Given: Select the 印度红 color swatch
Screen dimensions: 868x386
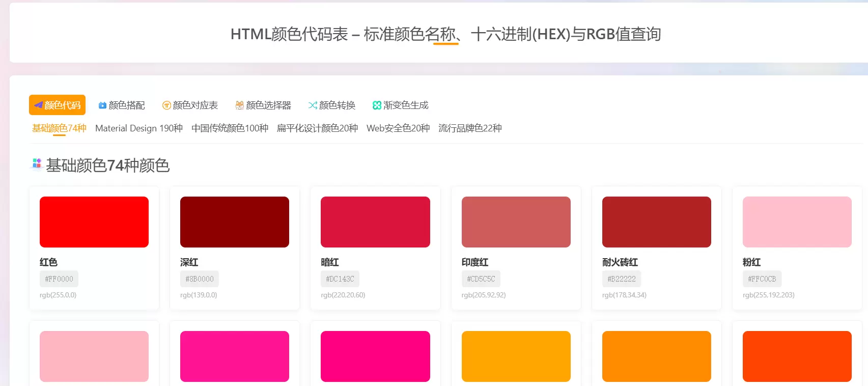Looking at the screenshot, I should pyautogui.click(x=516, y=222).
